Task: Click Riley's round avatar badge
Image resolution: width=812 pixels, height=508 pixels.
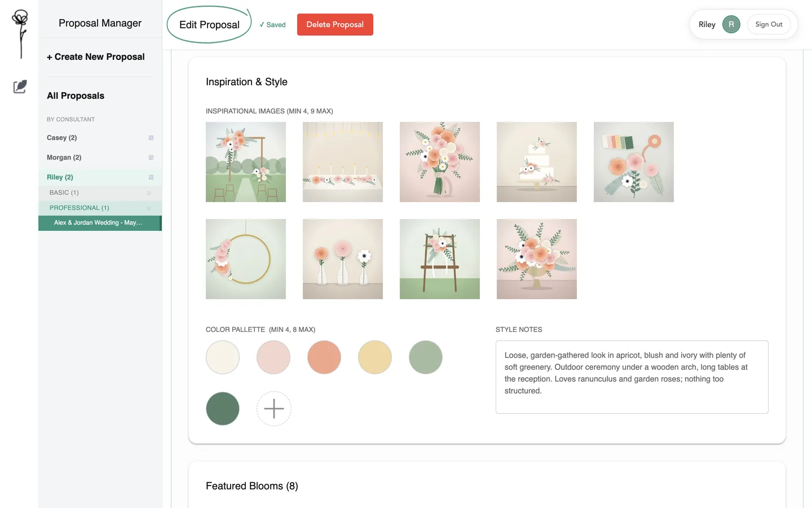Action: (731, 24)
